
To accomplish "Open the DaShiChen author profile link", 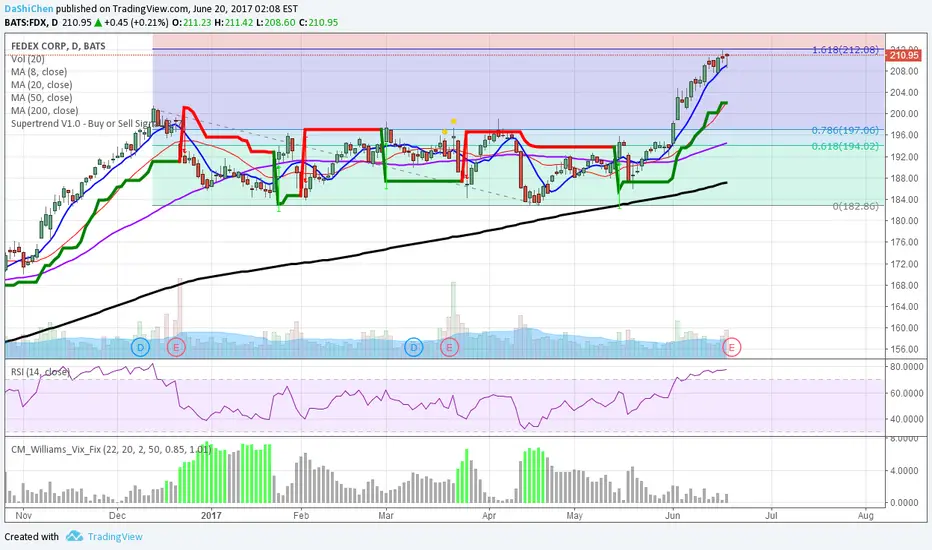I will tap(29, 9).
